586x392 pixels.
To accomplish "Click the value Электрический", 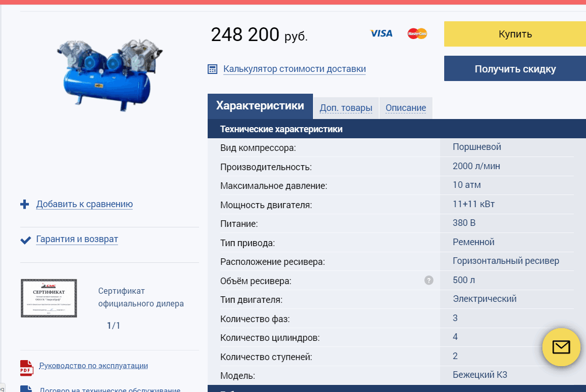I will (x=485, y=299).
